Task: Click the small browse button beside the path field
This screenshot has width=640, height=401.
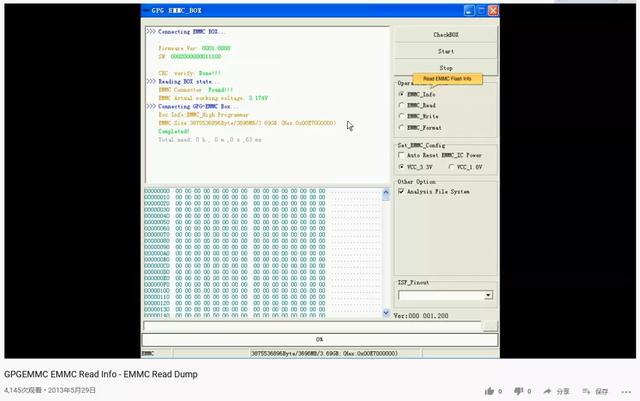Action: click(x=490, y=326)
